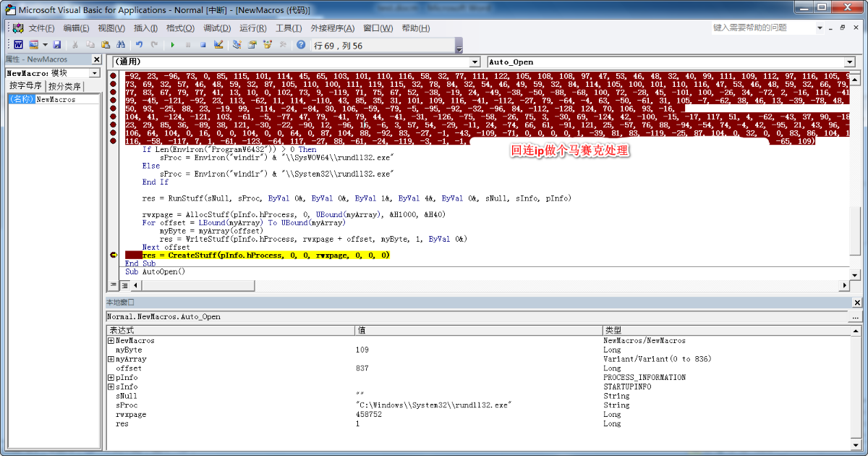Switch to the 按字母序 tab
This screenshot has height=456, width=868.
point(25,86)
